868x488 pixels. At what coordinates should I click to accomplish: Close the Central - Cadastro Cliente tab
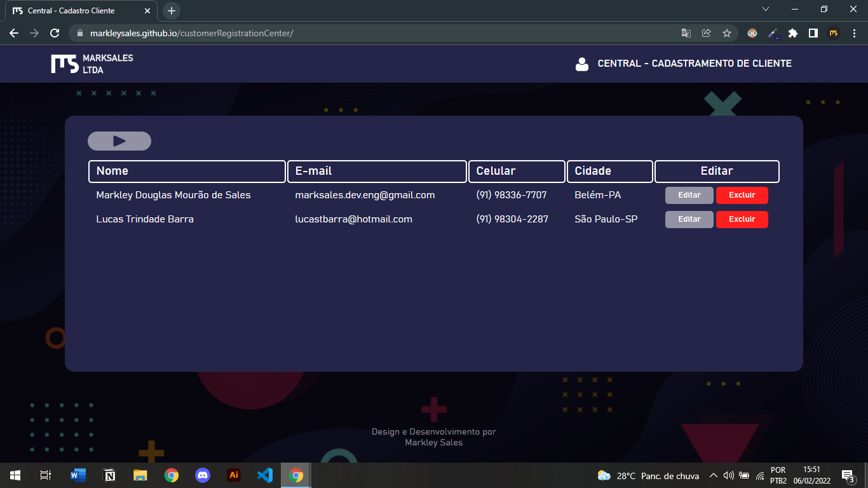tap(147, 11)
